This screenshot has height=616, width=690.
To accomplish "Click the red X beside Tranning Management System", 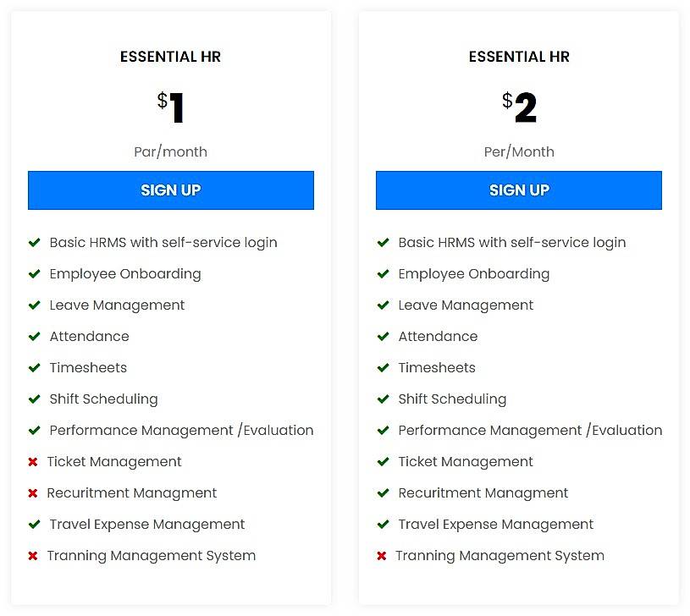I will [34, 556].
